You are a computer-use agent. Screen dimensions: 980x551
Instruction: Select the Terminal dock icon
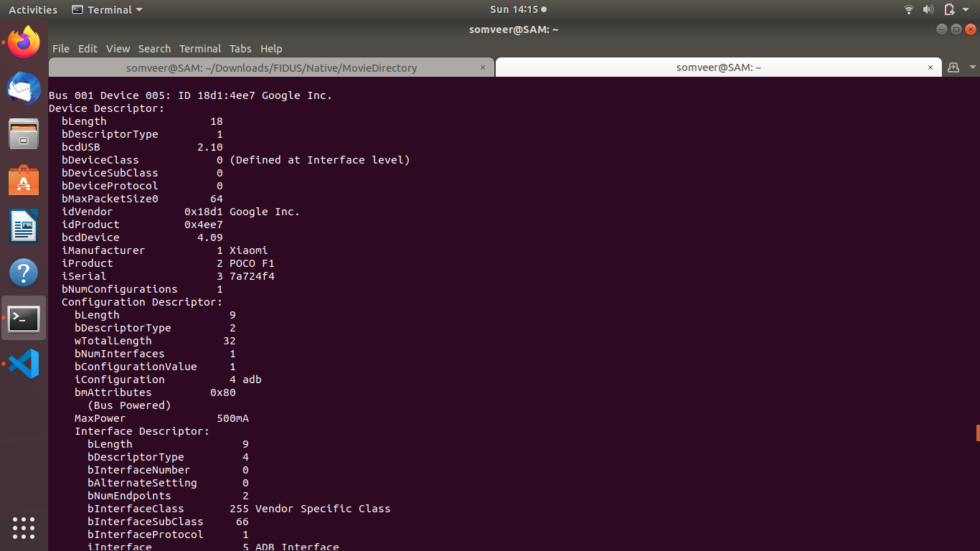tap(24, 318)
